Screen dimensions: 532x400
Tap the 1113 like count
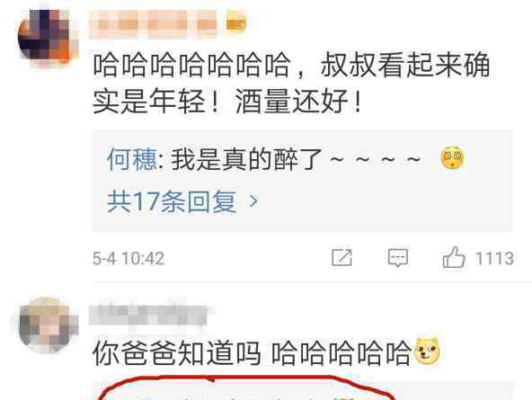pyautogui.click(x=494, y=259)
